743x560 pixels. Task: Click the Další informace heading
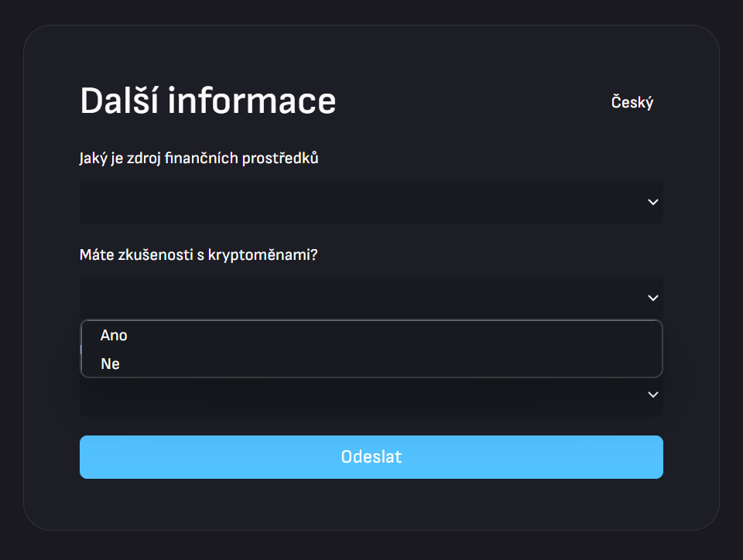208,101
